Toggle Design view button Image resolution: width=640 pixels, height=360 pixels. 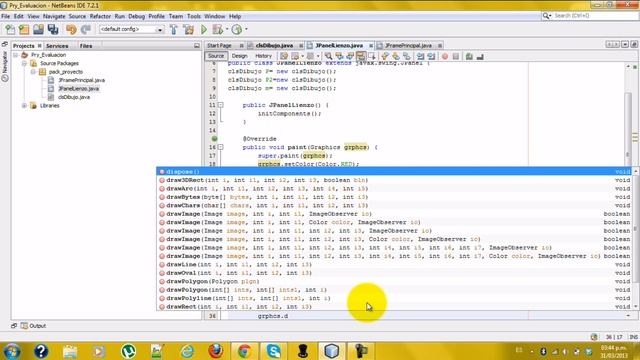click(239, 56)
